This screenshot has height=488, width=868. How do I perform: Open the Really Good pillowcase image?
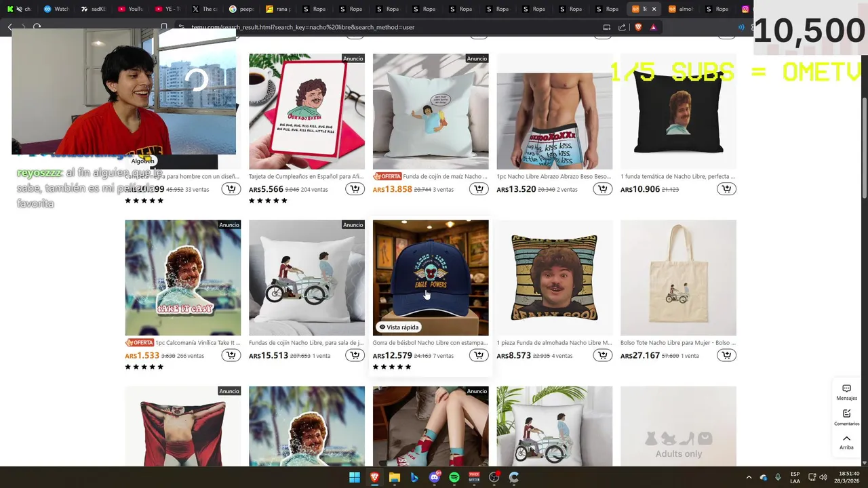(x=554, y=277)
